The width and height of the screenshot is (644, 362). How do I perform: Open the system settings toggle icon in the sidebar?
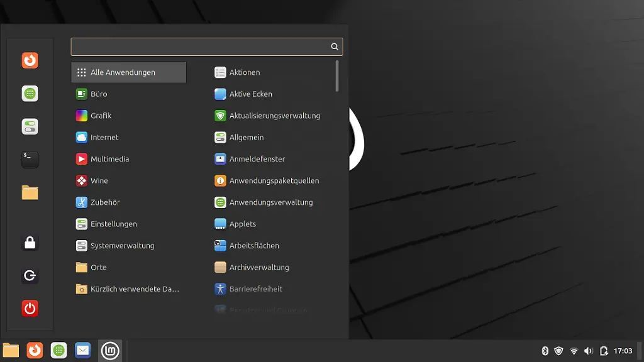[x=30, y=126]
